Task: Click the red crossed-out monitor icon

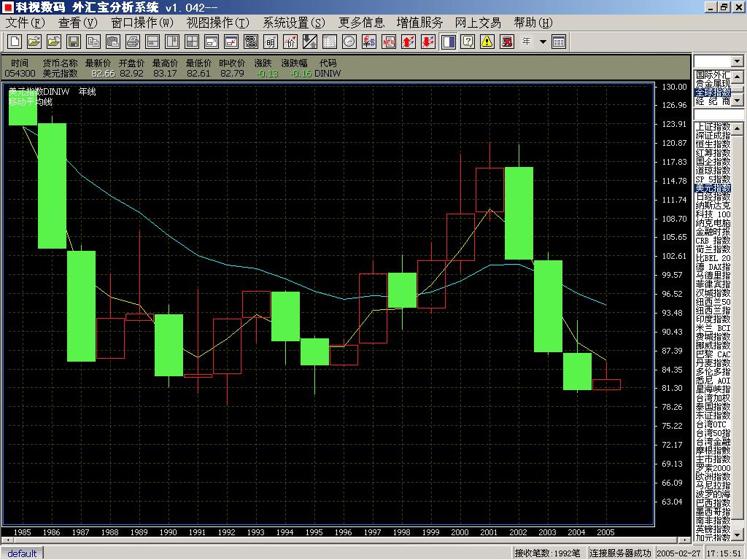Action: pos(507,42)
